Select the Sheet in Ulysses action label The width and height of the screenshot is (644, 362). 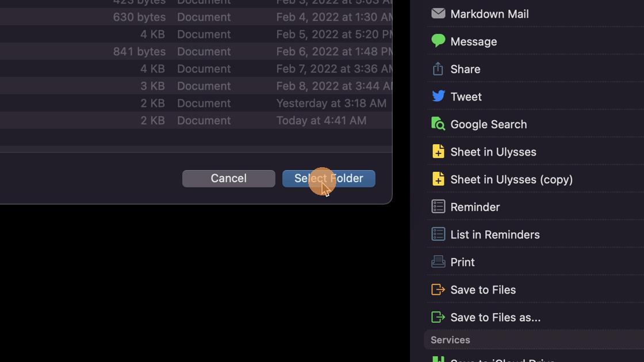coord(493,152)
